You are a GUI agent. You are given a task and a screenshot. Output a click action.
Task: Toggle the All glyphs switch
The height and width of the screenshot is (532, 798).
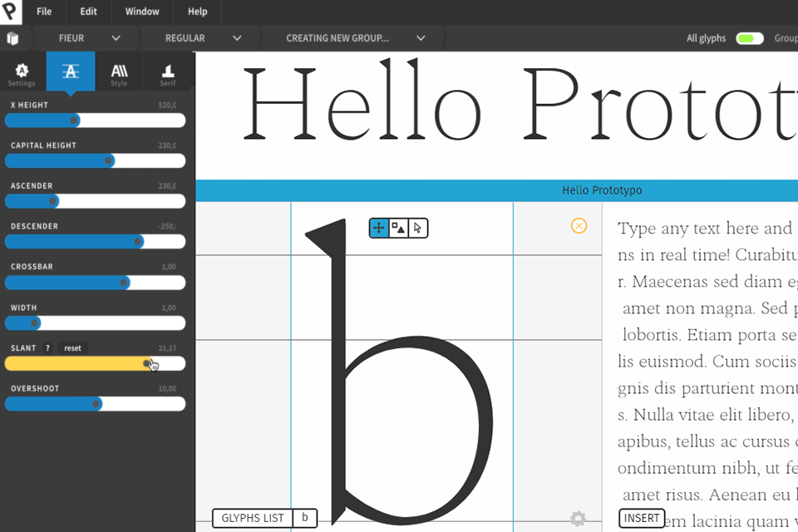pyautogui.click(x=750, y=38)
